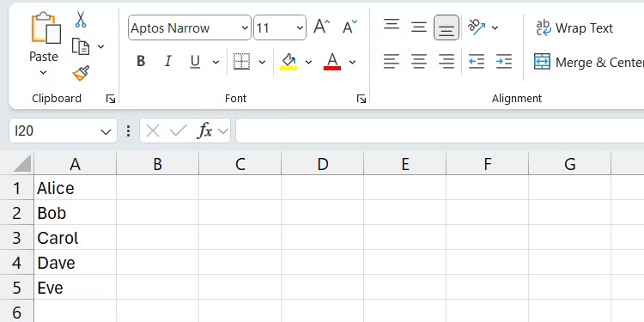
Task: Select column E header
Action: 405,164
